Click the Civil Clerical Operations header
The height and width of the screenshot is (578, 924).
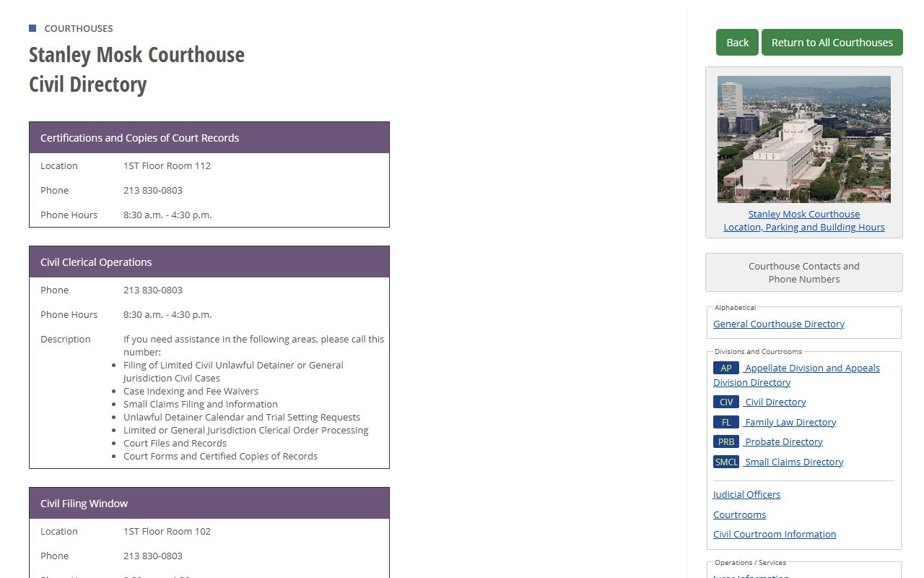point(209,262)
